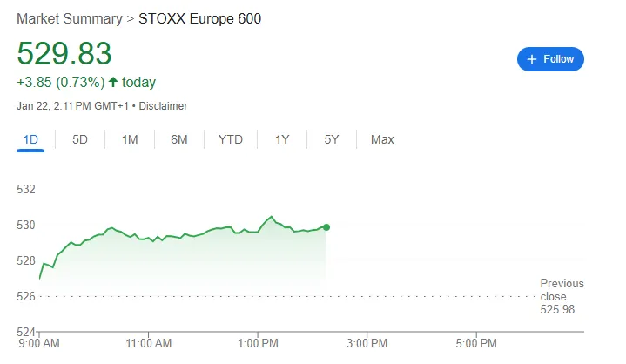
Task: View the 1Y chart range
Action: (282, 139)
